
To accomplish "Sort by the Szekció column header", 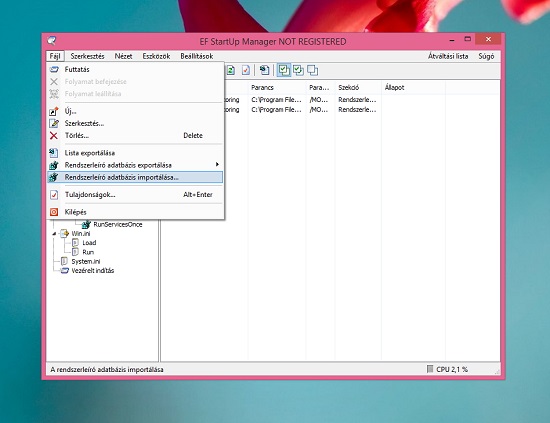I will [358, 87].
